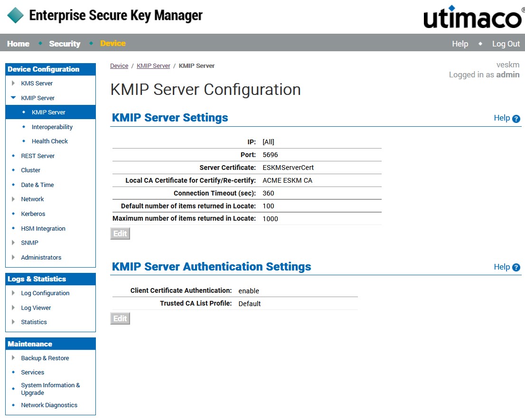Click Edit under Authentication Settings
This screenshot has height=420, width=525.
(120, 318)
